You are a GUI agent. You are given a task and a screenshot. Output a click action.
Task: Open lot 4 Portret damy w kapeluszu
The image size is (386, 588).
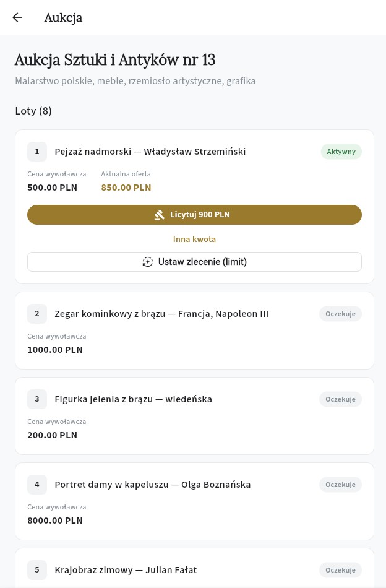point(153,485)
